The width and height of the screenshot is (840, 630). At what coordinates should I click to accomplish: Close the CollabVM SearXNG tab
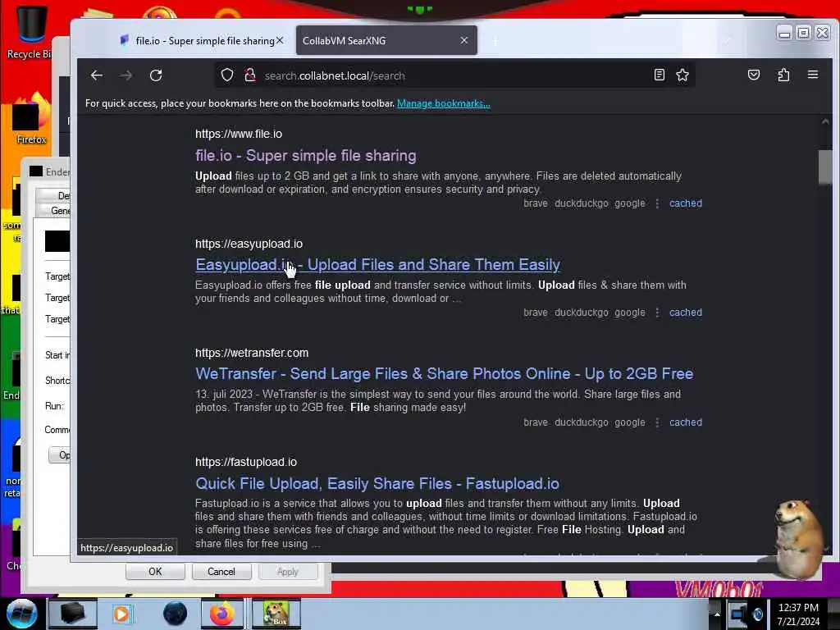464,41
